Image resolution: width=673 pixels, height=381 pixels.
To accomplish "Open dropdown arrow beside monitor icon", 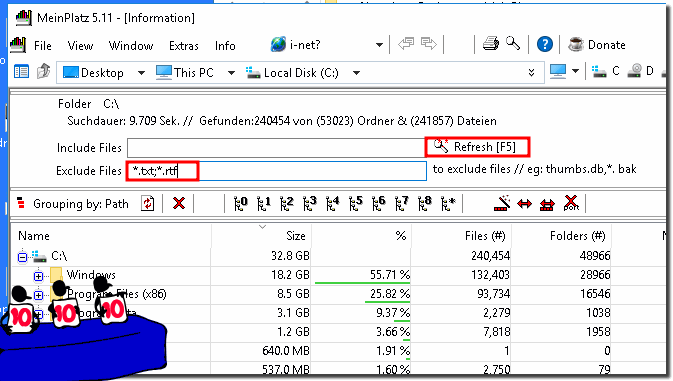I will (x=576, y=71).
